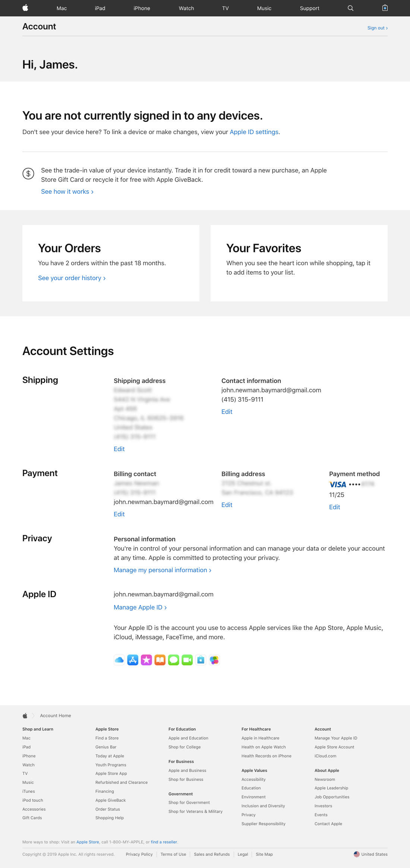Open Apple ID settings link
Viewport: 410px width, 868px height.
tap(254, 132)
